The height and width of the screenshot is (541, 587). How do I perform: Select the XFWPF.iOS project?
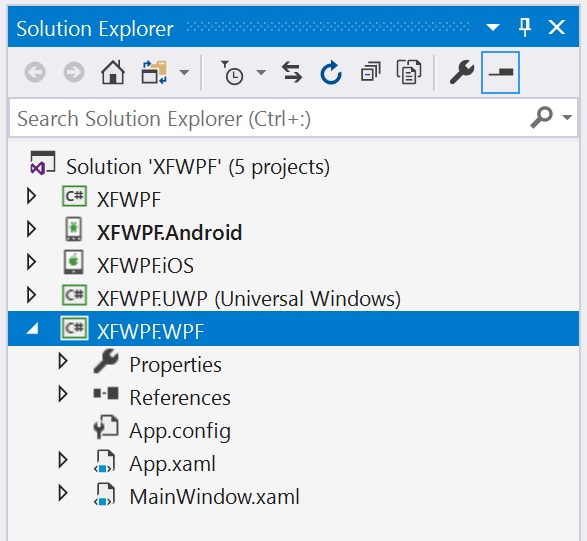(145, 265)
